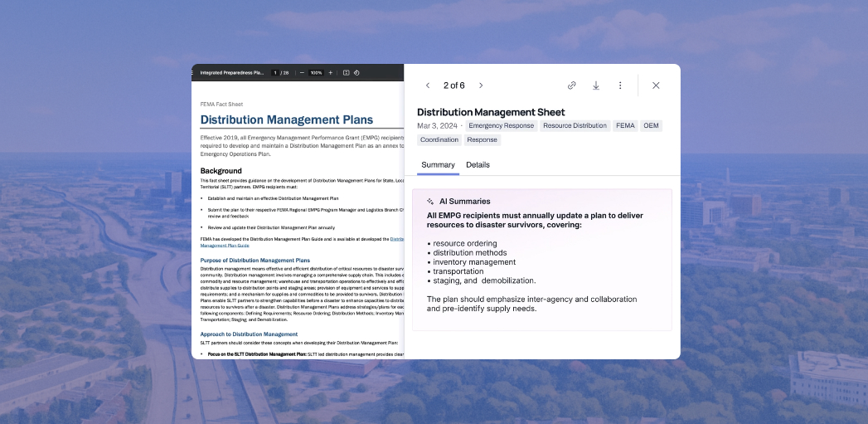
Task: Switch to the Details tab
Action: click(x=478, y=164)
